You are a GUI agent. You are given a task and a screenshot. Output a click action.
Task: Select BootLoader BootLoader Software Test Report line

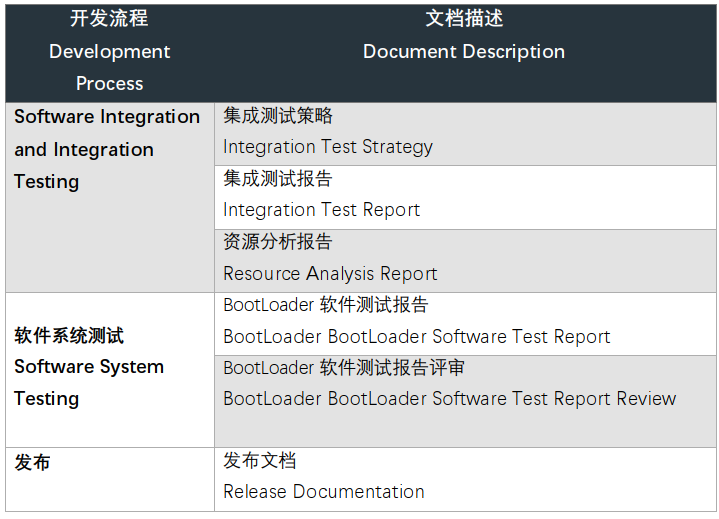pyautogui.click(x=416, y=337)
